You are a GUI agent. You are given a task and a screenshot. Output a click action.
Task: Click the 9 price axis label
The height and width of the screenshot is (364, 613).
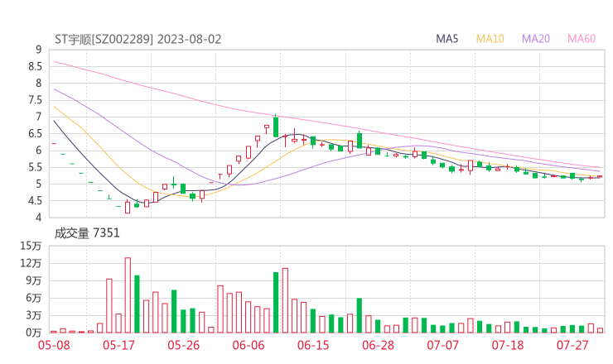(38, 50)
